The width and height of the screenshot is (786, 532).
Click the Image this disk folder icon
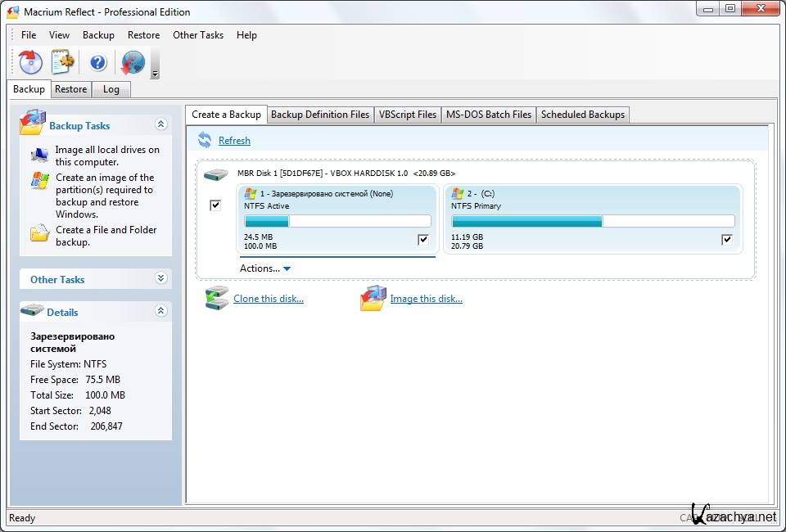[x=373, y=299]
